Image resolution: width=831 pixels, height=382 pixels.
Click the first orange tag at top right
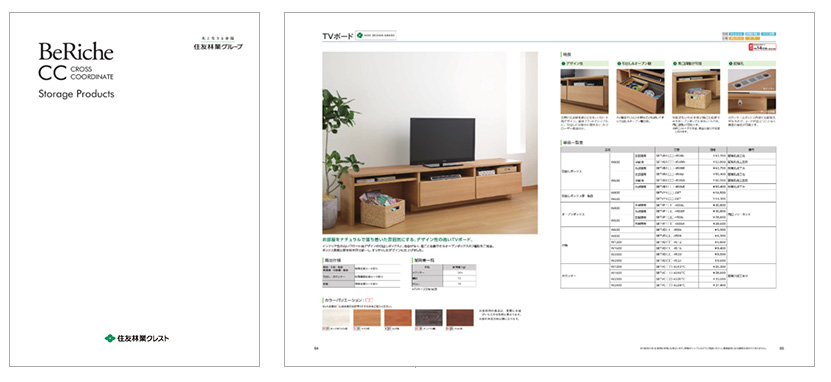click(737, 38)
